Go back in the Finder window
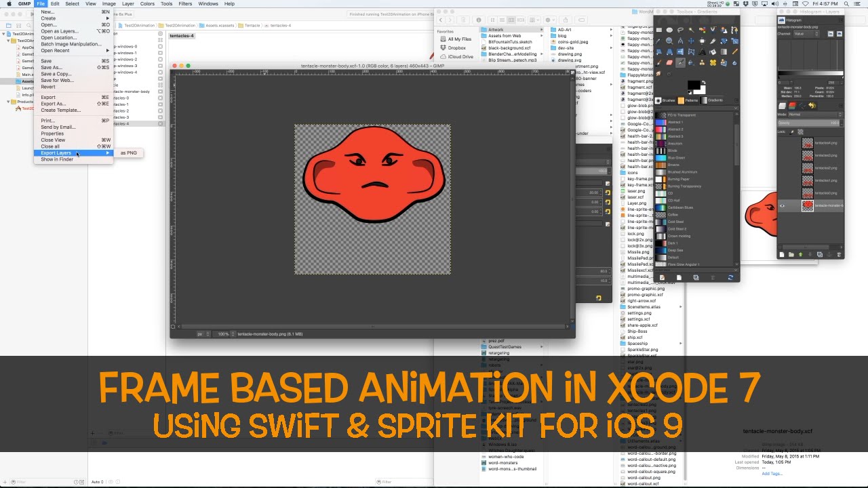Image resolution: width=868 pixels, height=488 pixels. coord(441,20)
